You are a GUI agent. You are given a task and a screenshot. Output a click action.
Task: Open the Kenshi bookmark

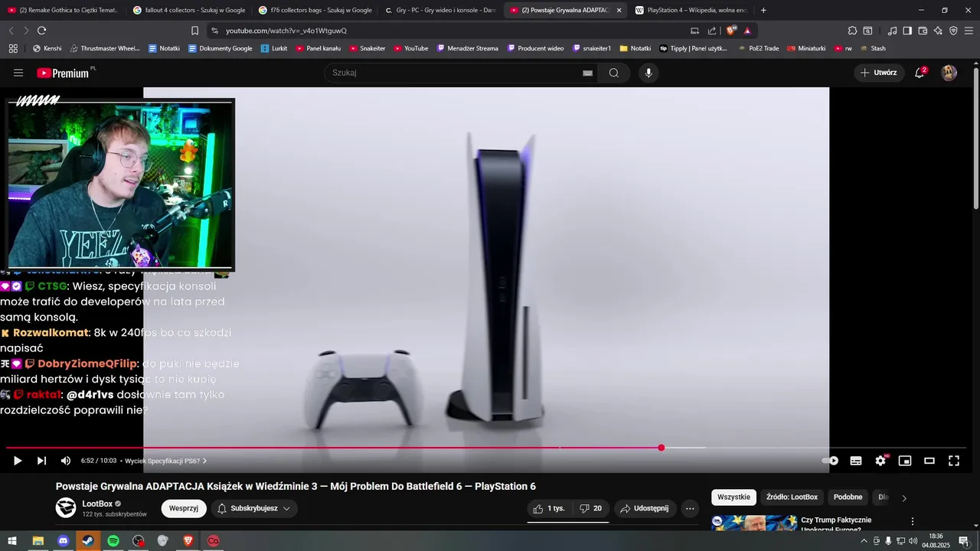(47, 48)
